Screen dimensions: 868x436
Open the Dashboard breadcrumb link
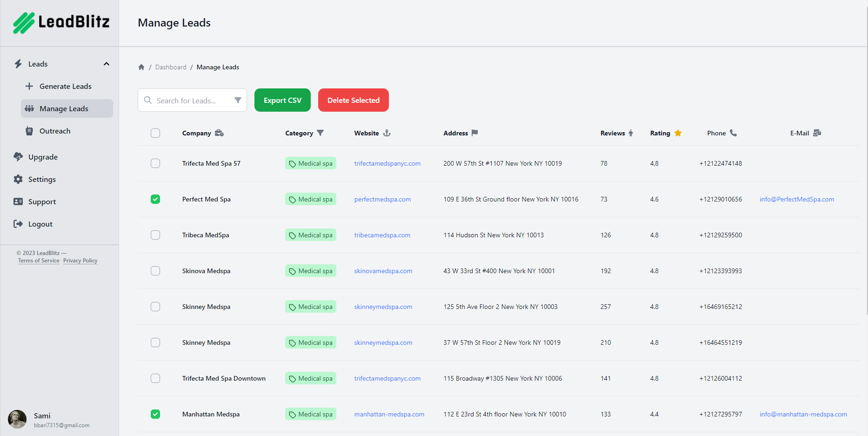171,67
